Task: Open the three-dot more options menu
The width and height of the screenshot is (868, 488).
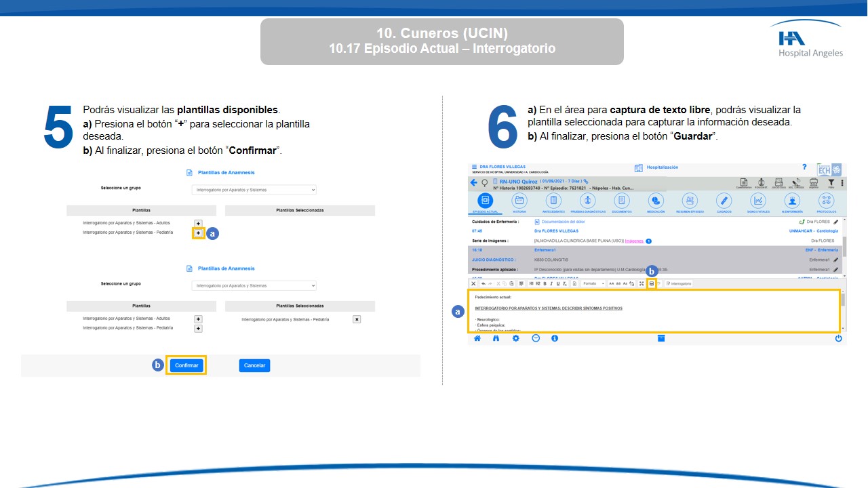Action: [842, 183]
